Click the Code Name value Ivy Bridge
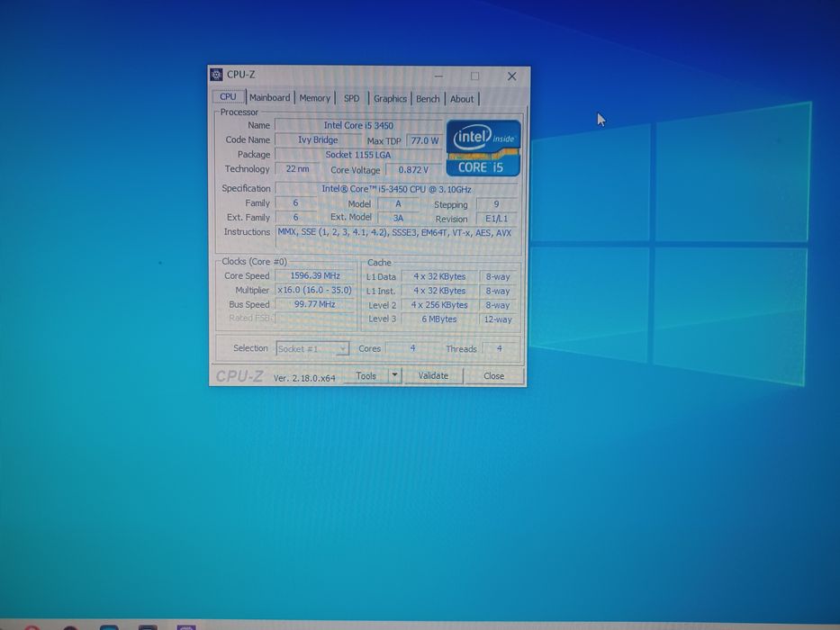840x630 pixels. tap(318, 139)
